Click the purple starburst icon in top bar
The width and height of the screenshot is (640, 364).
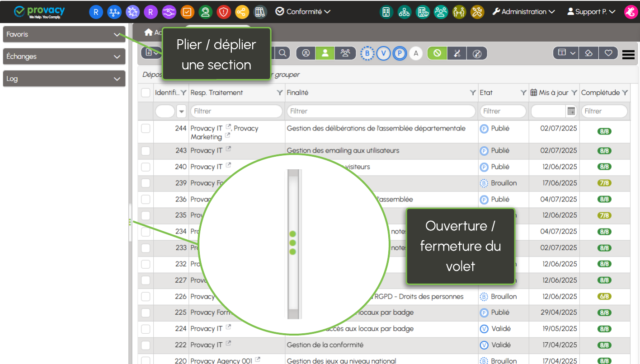132,12
